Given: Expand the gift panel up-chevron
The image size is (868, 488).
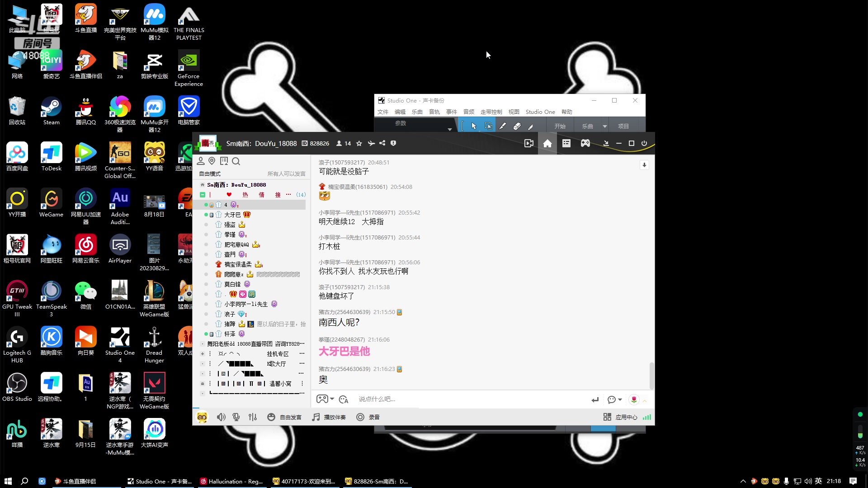Looking at the screenshot, I should (645, 401).
